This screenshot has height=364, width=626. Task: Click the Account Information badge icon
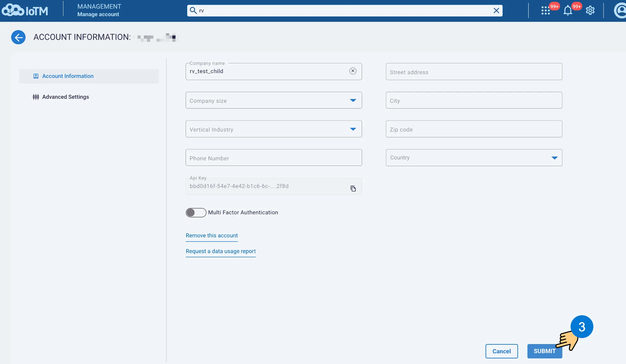coord(36,76)
